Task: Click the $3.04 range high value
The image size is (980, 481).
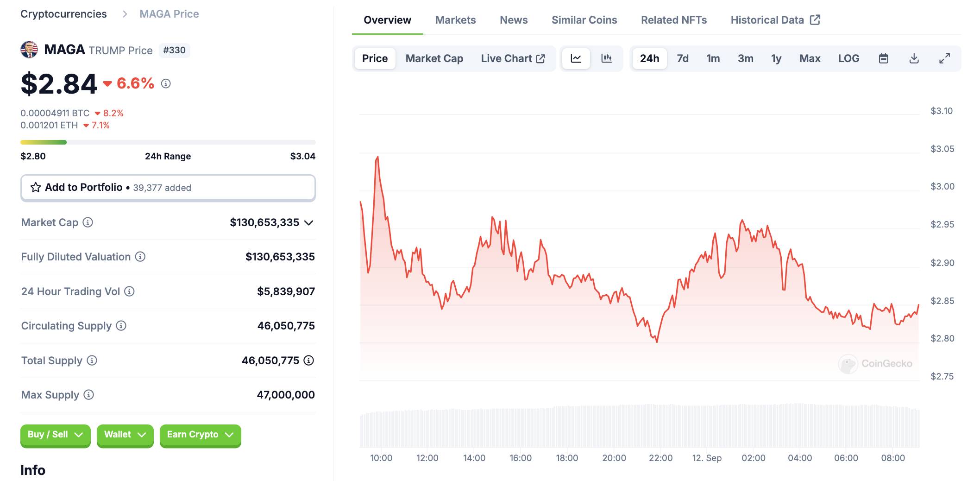Action: pyautogui.click(x=303, y=156)
